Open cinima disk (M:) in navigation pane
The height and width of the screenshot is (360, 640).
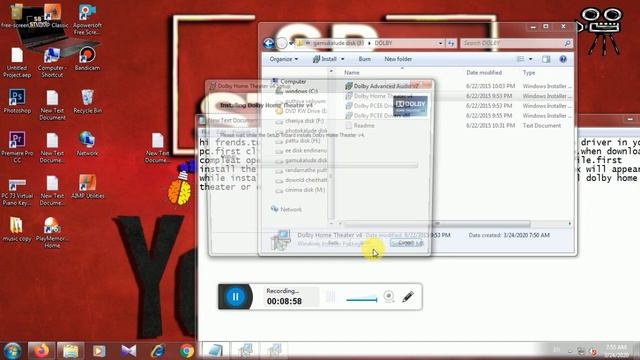[300, 190]
